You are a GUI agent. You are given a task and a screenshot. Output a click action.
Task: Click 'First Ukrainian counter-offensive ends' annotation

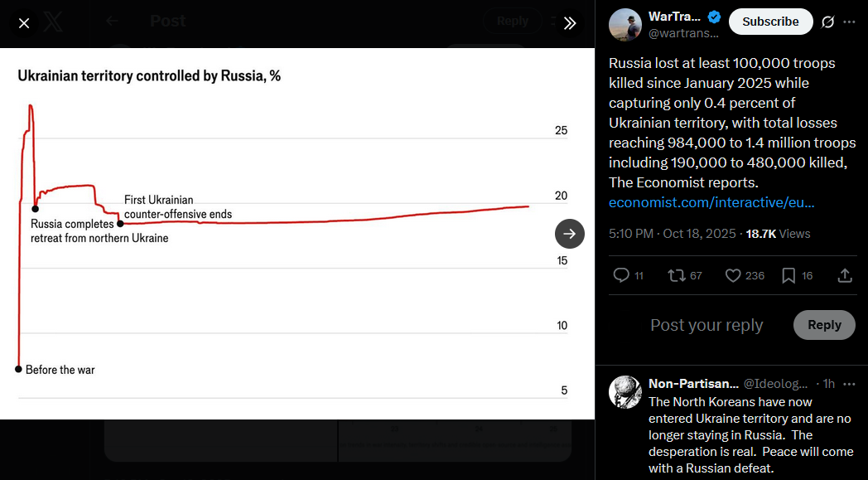click(178, 206)
